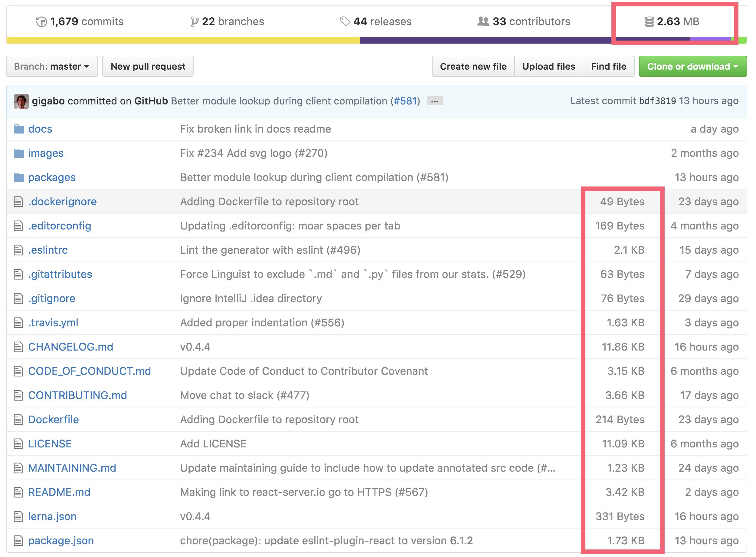Click the file document icon for CHANGELOG.md
This screenshot has width=756, height=557.
click(16, 347)
